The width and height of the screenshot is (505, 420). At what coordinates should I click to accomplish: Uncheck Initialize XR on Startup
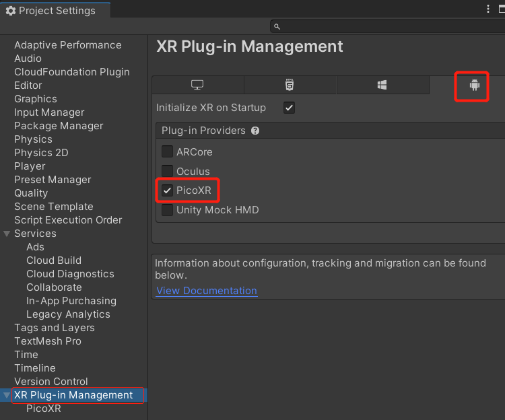[x=289, y=108]
